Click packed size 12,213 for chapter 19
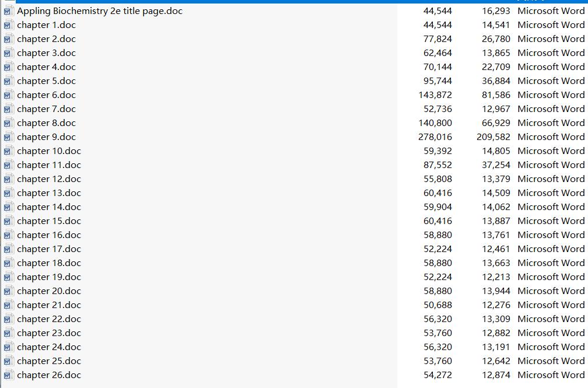 (496, 277)
